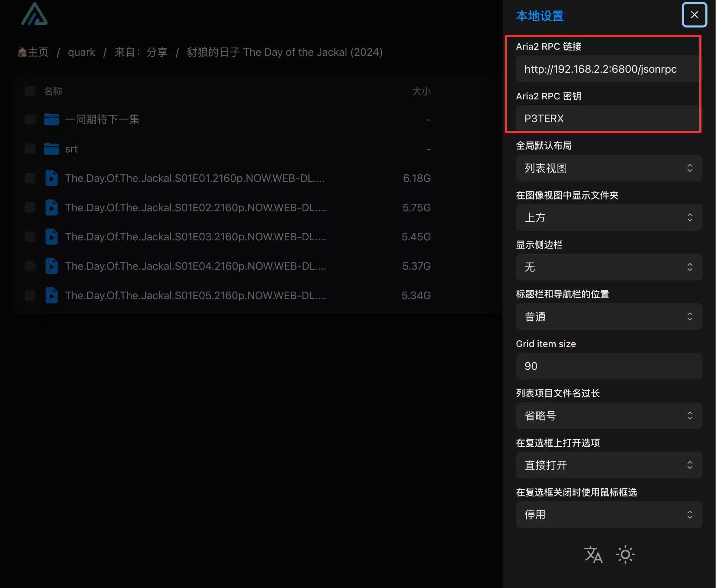Click the folder icon for srt
716x588 pixels.
[52, 149]
